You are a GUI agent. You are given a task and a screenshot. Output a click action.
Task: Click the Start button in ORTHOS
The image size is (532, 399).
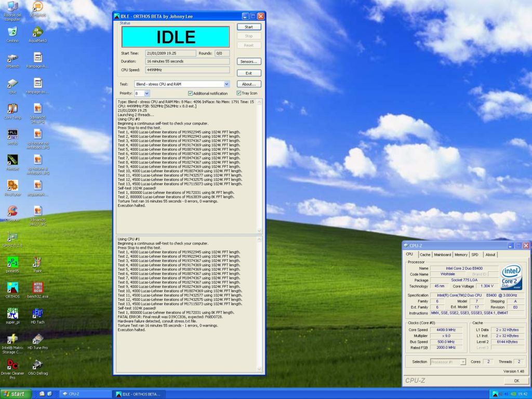tap(249, 27)
